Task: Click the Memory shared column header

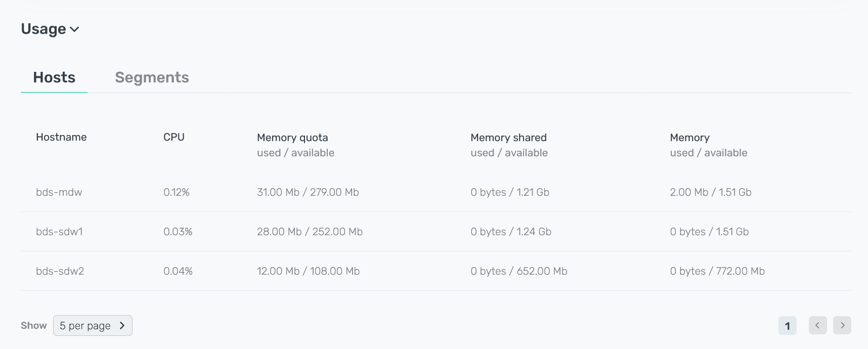Action: point(508,137)
